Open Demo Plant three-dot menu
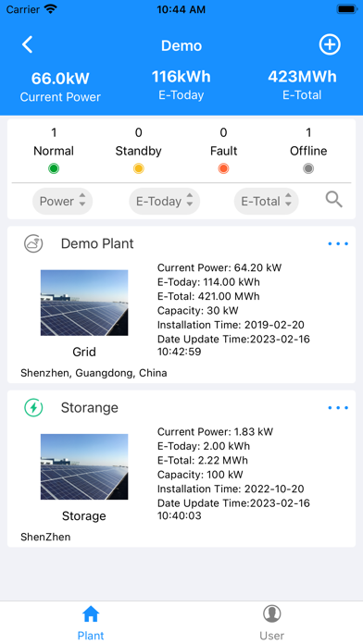Viewport: 363px width, 644px height. (x=338, y=243)
